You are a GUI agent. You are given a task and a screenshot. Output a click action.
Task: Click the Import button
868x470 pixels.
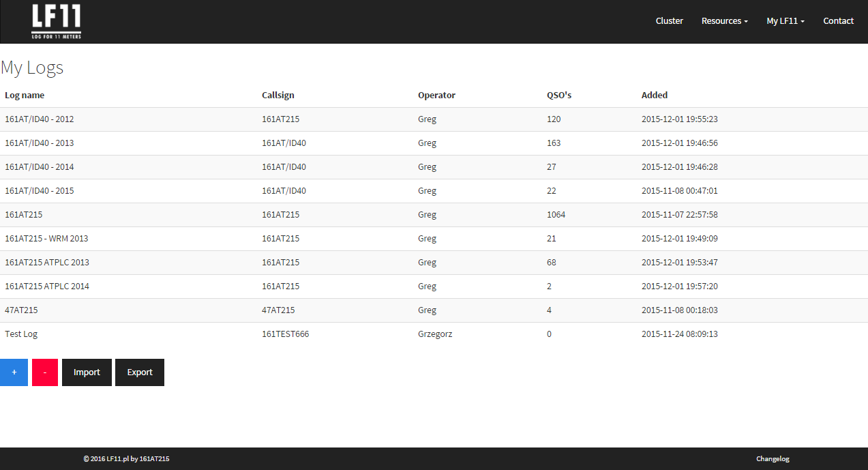87,372
